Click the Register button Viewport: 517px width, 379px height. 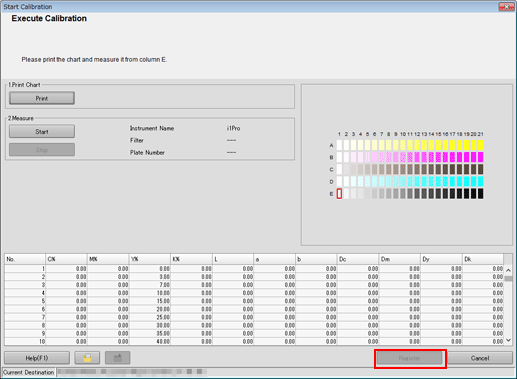[x=410, y=358]
